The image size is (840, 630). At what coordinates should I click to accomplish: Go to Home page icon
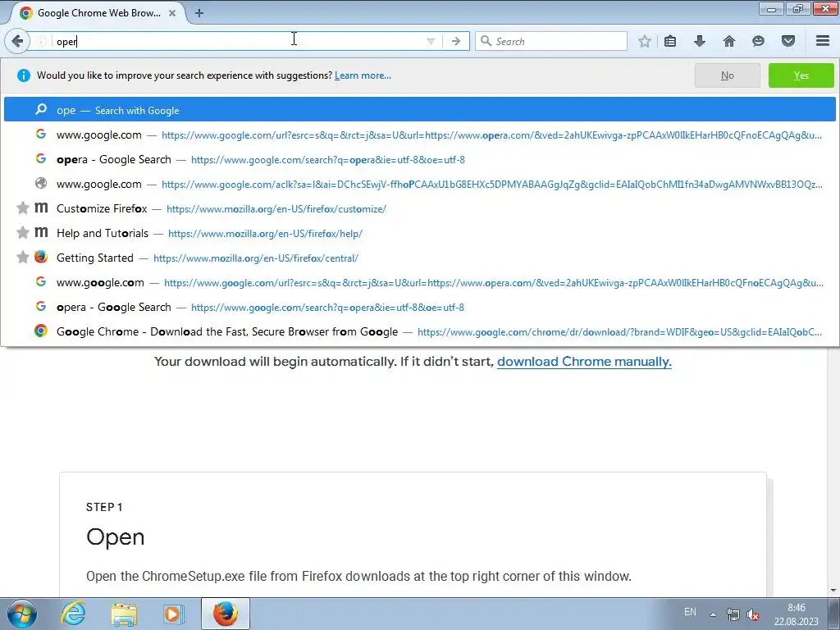728,41
